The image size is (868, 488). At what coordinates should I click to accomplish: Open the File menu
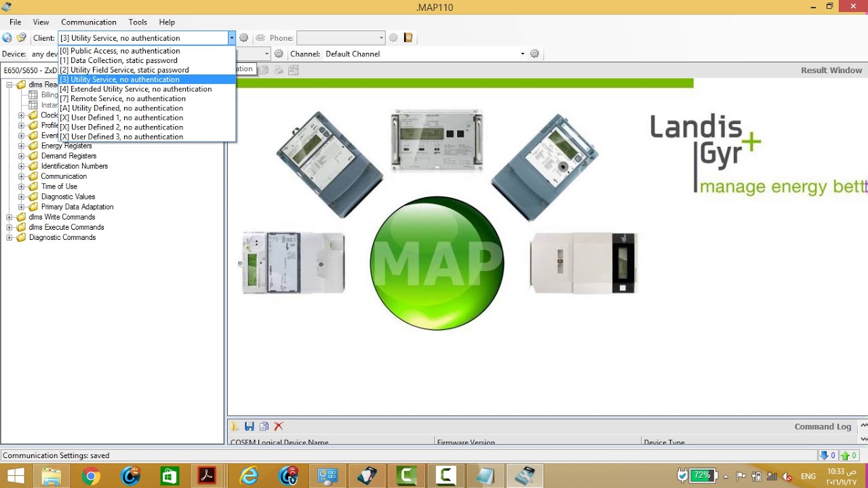pos(15,22)
